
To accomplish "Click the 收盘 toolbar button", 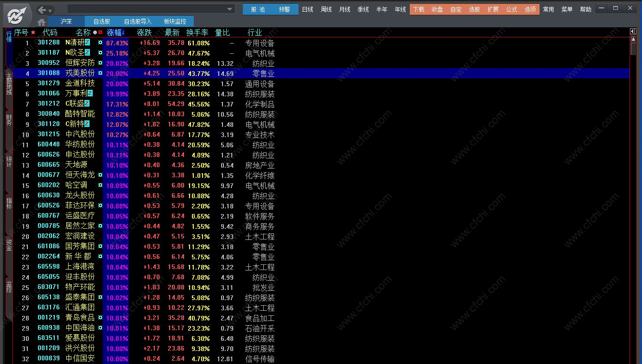I will (438, 9).
